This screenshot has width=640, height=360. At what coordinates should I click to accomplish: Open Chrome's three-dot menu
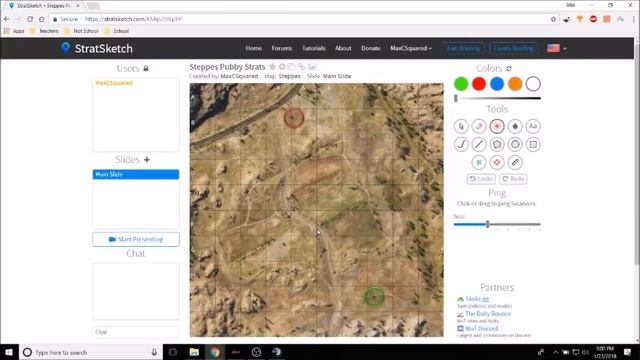634,19
